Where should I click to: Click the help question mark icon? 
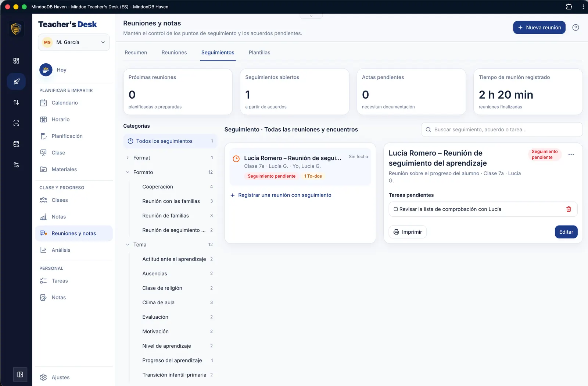[x=576, y=28]
